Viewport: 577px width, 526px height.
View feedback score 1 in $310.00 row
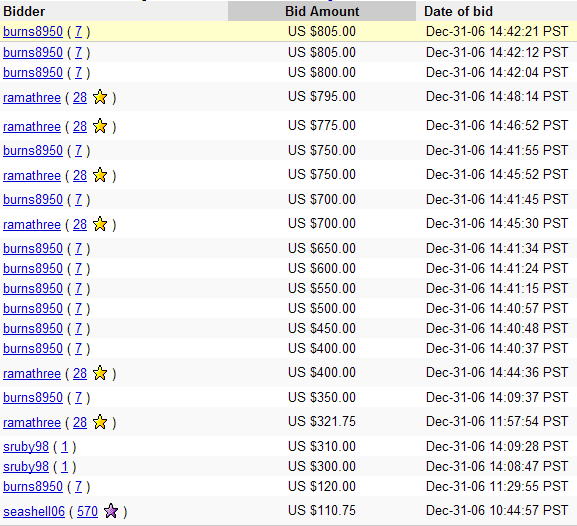click(x=64, y=447)
